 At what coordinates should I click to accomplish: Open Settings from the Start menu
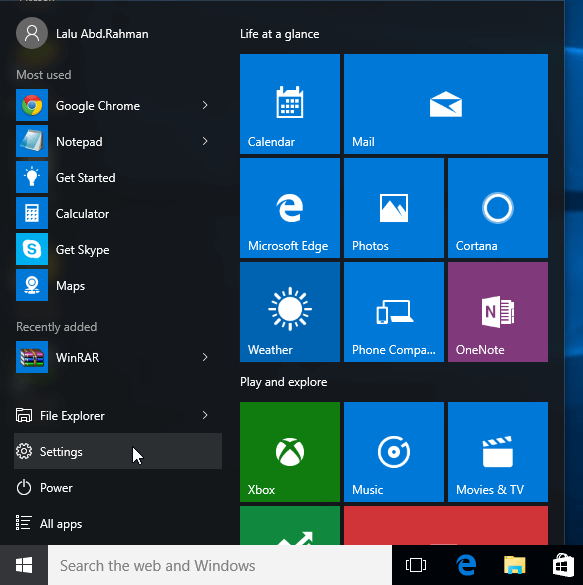(118, 451)
